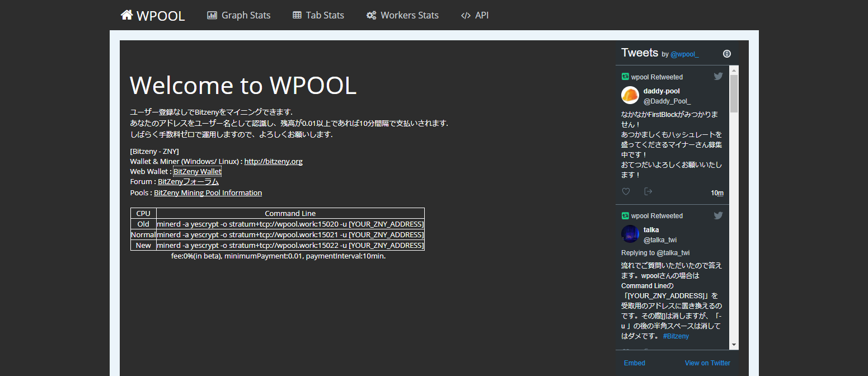Click the WPOOL home icon
868x376 pixels.
click(x=126, y=15)
